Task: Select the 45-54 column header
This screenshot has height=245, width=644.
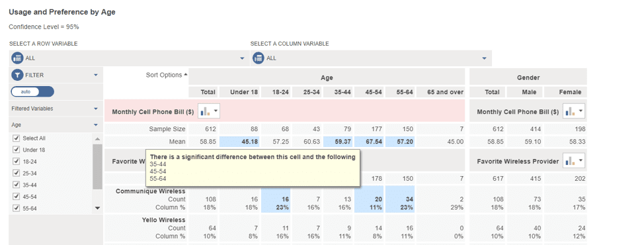Action: click(x=374, y=92)
